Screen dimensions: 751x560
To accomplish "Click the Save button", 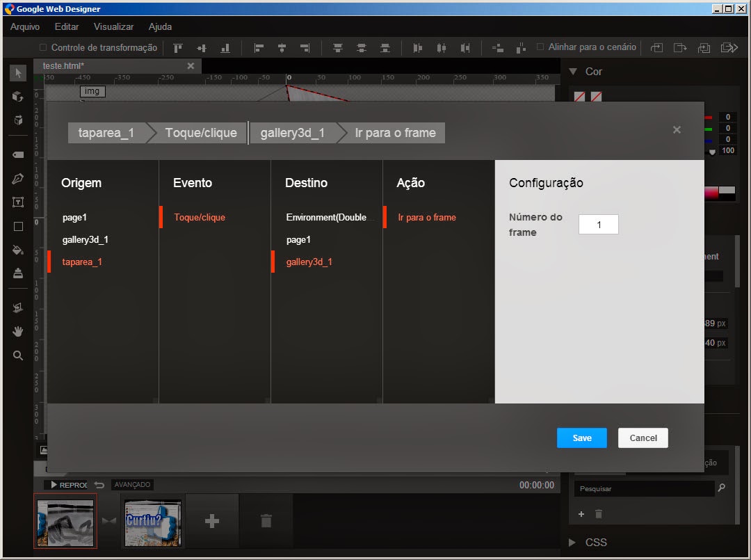I will (581, 438).
